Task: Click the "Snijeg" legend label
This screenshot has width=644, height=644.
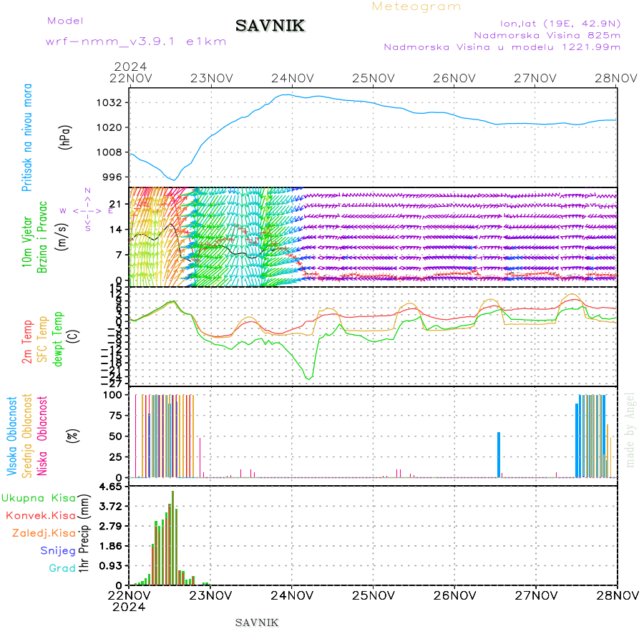Action: (58, 551)
